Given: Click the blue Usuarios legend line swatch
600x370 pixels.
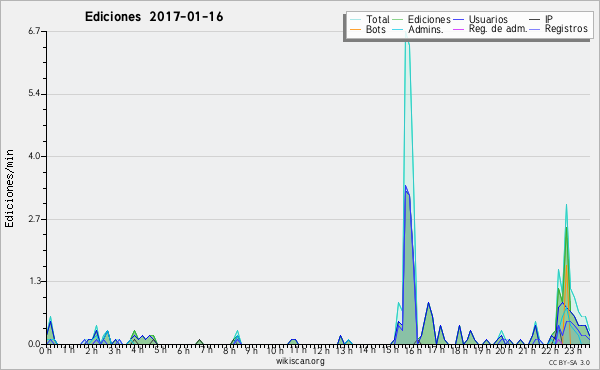Looking at the screenshot, I should [x=458, y=19].
